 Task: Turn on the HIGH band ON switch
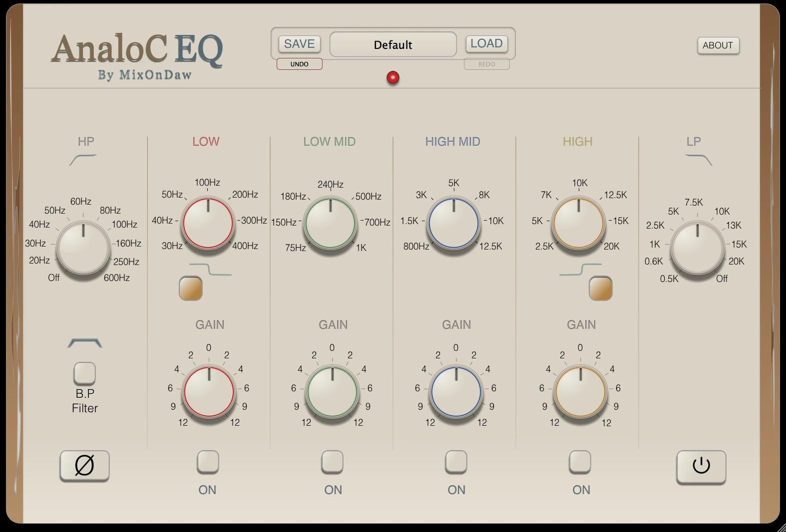click(580, 462)
